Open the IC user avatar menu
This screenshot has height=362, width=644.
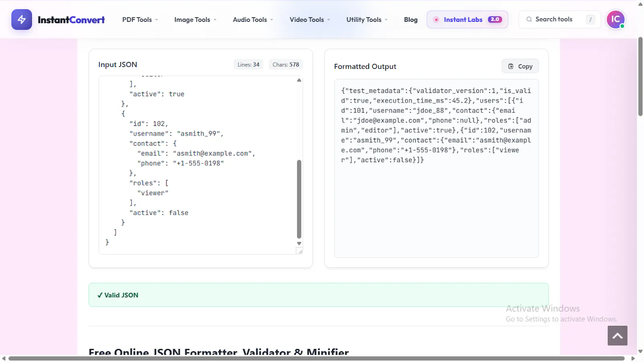[615, 19]
